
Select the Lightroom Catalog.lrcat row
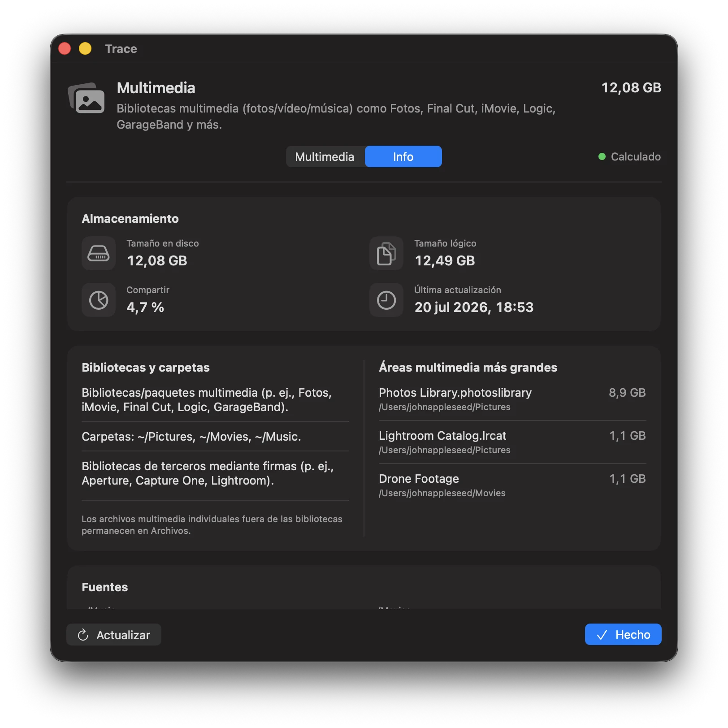pyautogui.click(x=512, y=442)
